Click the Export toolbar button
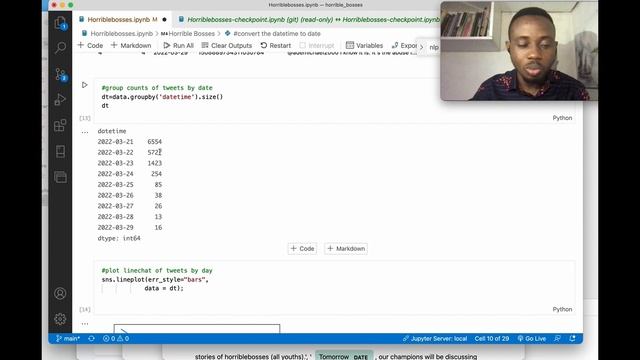The height and width of the screenshot is (360, 640). [404, 45]
